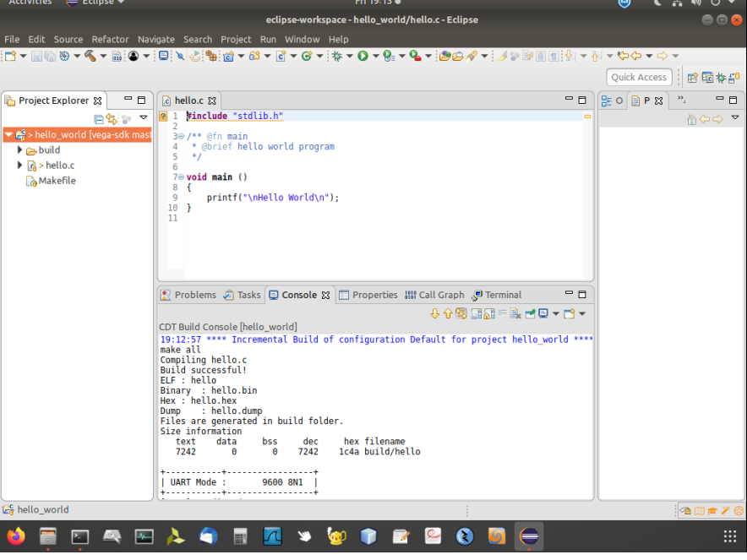747x560 pixels.
Task: Open dropdown next to Display Selected Console
Action: coord(555,314)
